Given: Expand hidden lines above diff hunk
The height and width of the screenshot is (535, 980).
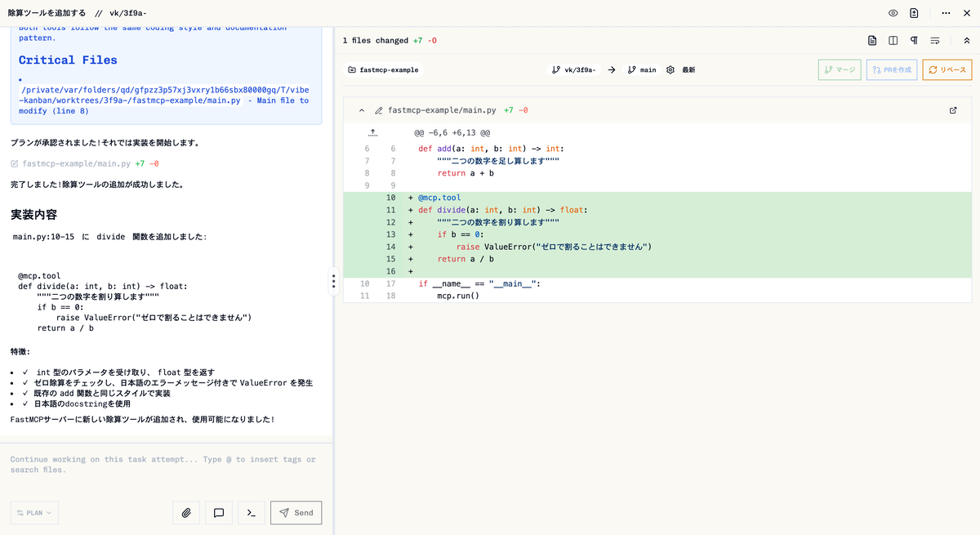Looking at the screenshot, I should (x=372, y=132).
